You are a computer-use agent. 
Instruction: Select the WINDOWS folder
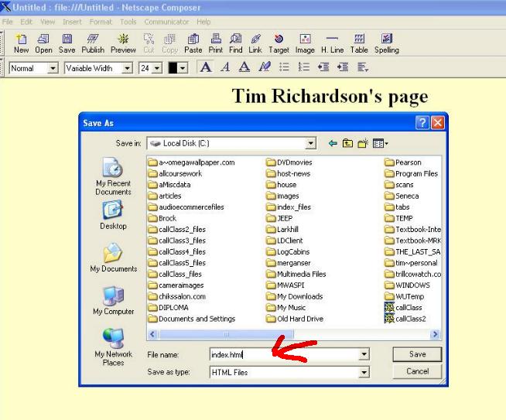pos(408,285)
